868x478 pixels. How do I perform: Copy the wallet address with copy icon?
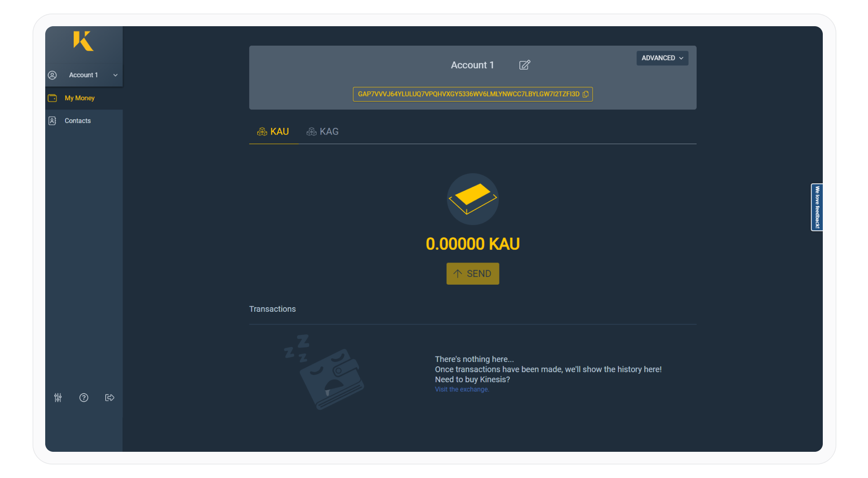click(585, 94)
